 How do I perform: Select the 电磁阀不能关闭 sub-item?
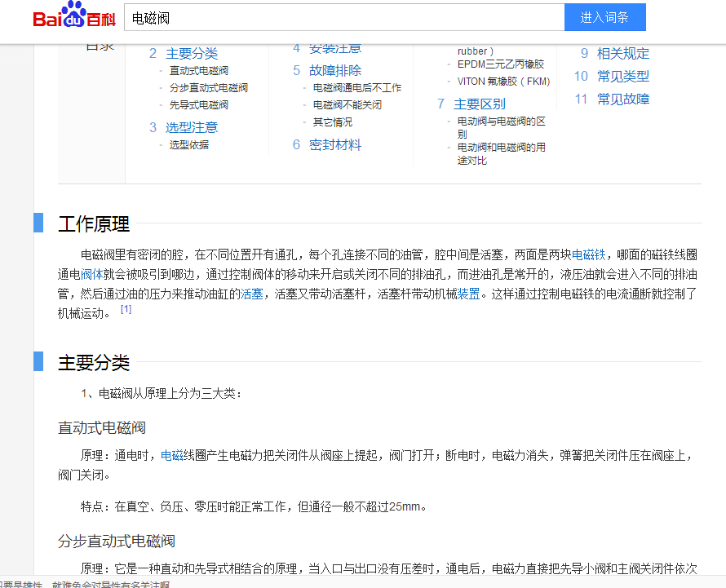(x=348, y=104)
